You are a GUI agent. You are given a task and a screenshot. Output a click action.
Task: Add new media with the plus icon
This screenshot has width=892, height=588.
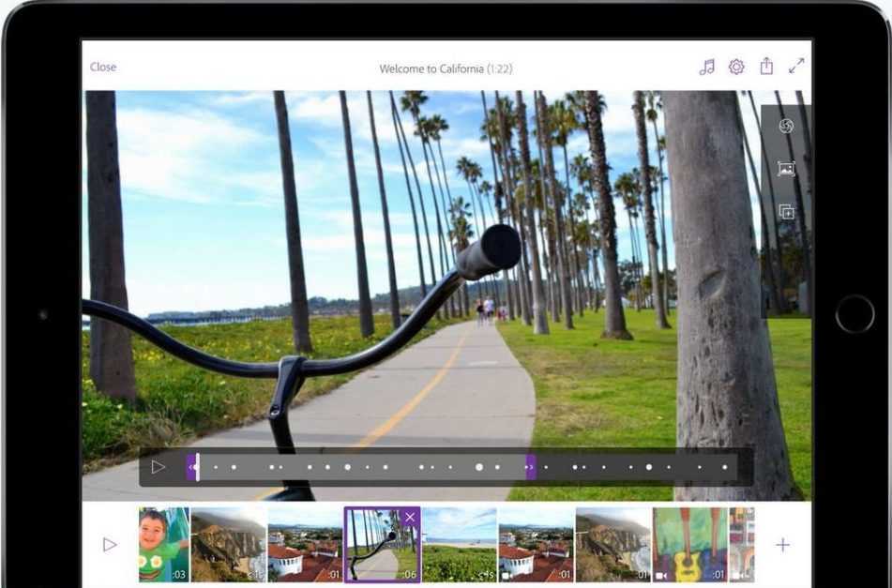click(x=782, y=545)
